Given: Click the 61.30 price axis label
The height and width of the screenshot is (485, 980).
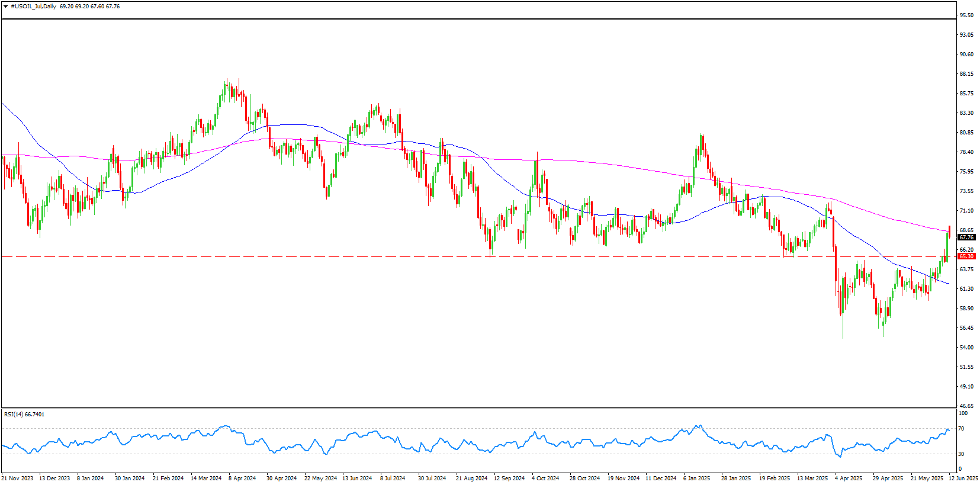Looking at the screenshot, I should (966, 289).
